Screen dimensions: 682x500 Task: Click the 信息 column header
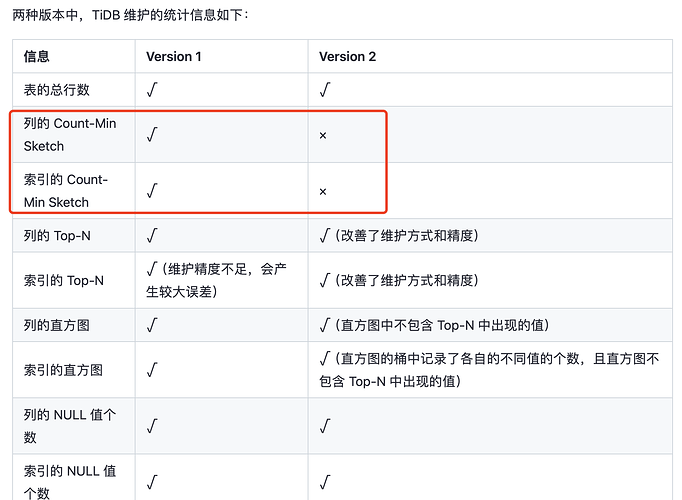point(37,57)
